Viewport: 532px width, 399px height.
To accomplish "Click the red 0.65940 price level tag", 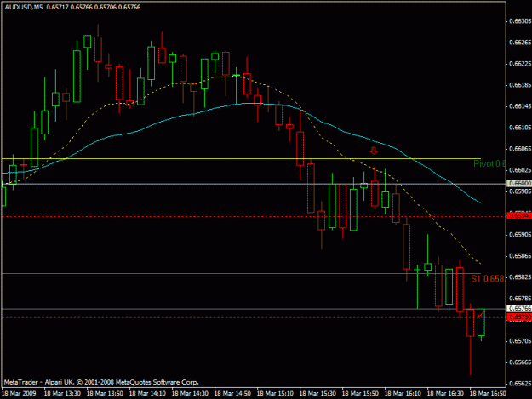I will [519, 216].
